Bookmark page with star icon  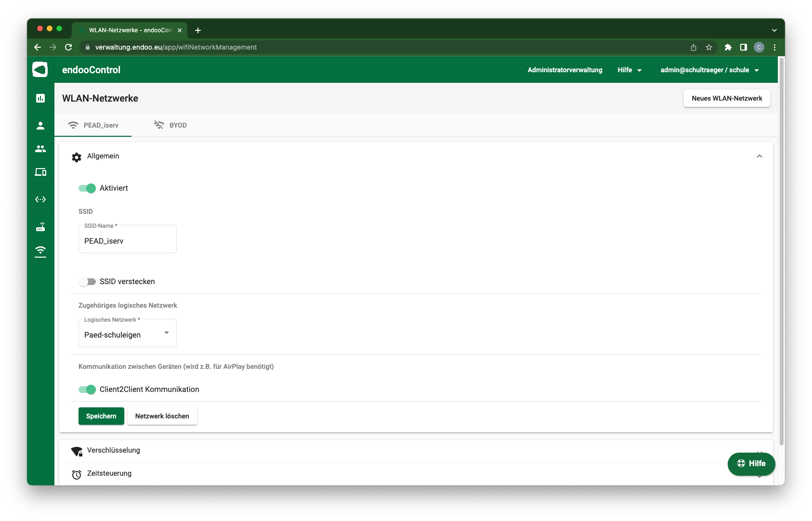coord(709,47)
